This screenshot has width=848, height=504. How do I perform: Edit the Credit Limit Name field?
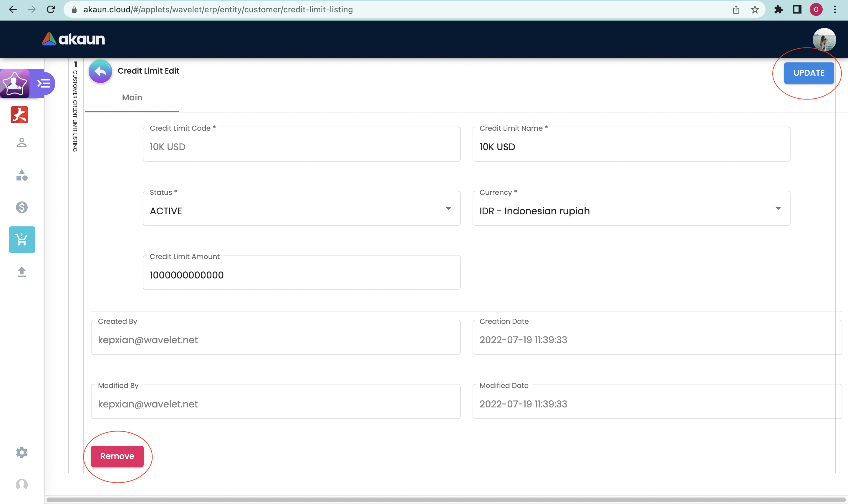(631, 147)
